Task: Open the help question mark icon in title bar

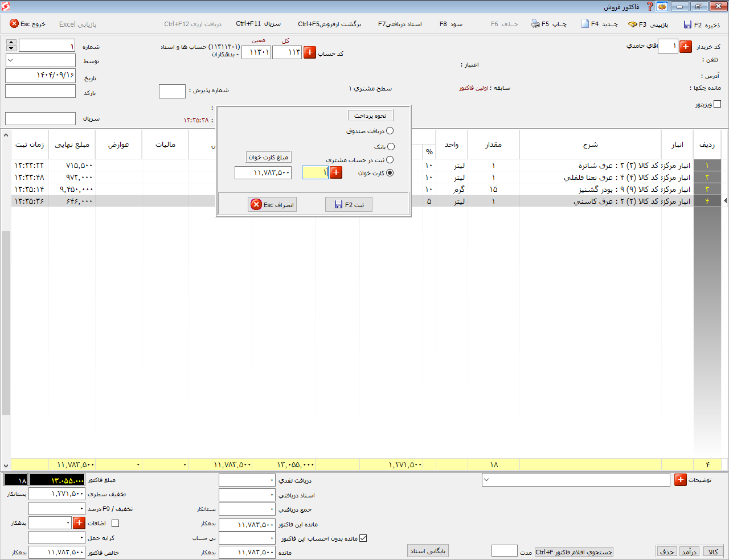Action: [649, 6]
